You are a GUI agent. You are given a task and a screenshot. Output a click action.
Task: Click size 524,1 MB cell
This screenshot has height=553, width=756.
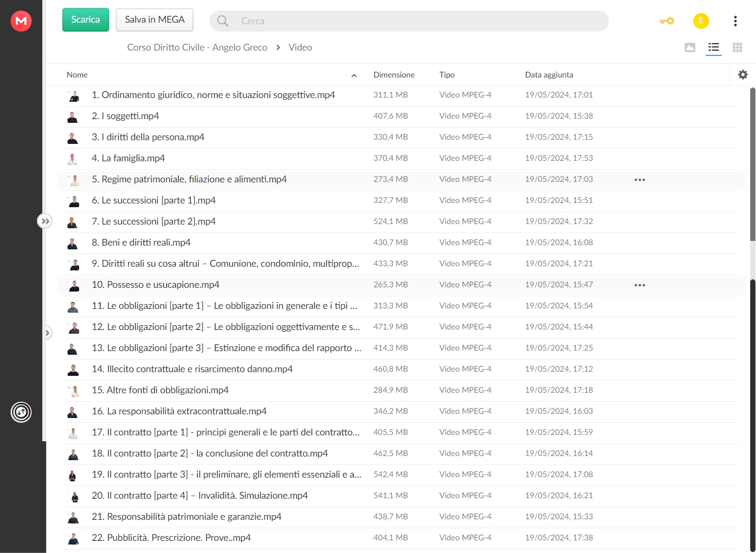pos(390,221)
